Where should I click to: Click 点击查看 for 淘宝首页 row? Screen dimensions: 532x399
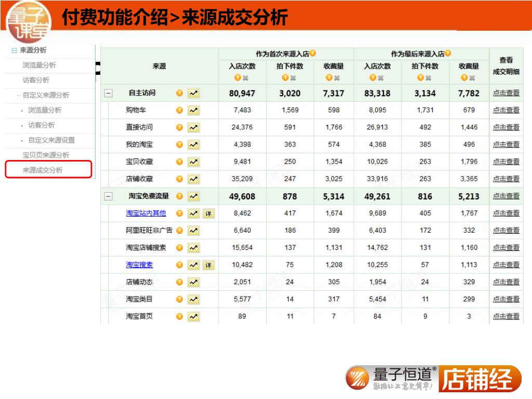click(x=506, y=316)
